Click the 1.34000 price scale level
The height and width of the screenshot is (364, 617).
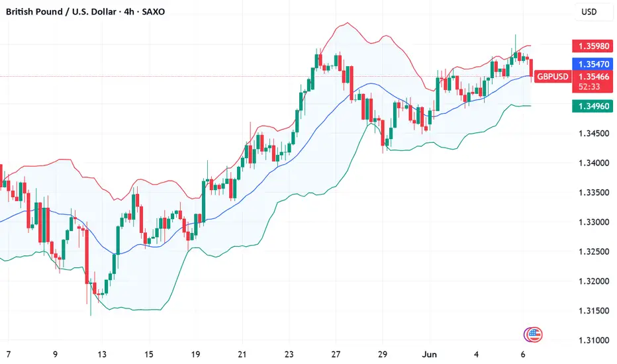[x=593, y=163]
